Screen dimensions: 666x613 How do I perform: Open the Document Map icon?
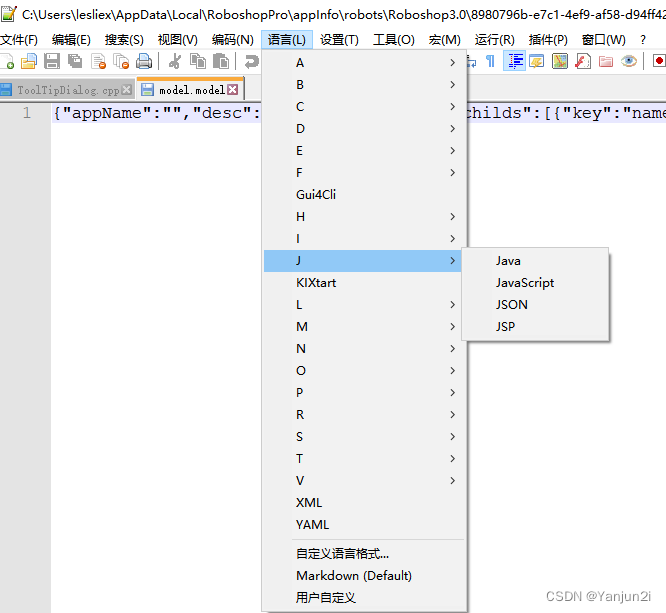560,61
